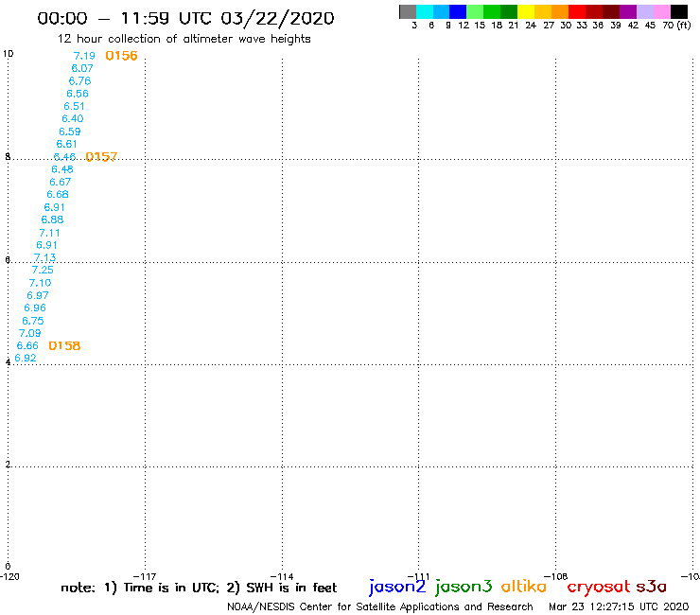
Task: Click the 6.97 wave height value
Action: [x=38, y=295]
